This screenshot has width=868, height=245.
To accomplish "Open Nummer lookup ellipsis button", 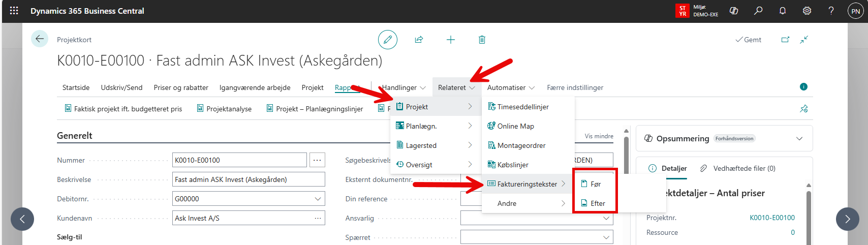I will click(x=317, y=160).
